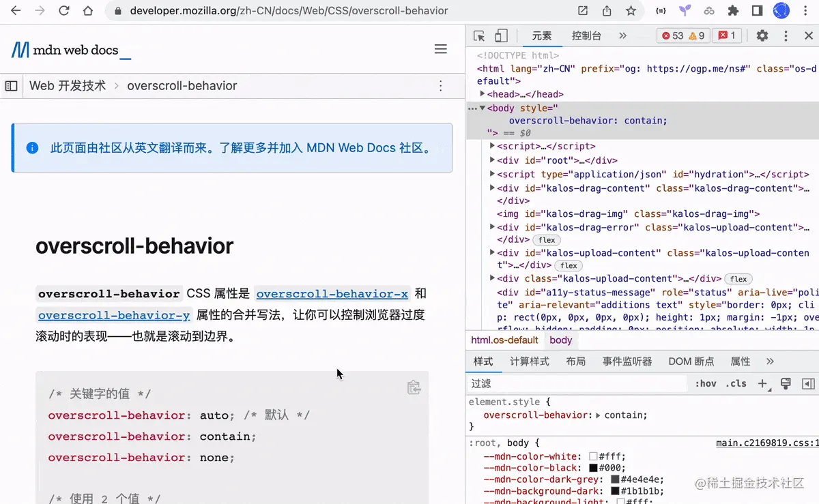Copy the code sample to clipboard
Screen dimensions: 819x504
(414, 387)
